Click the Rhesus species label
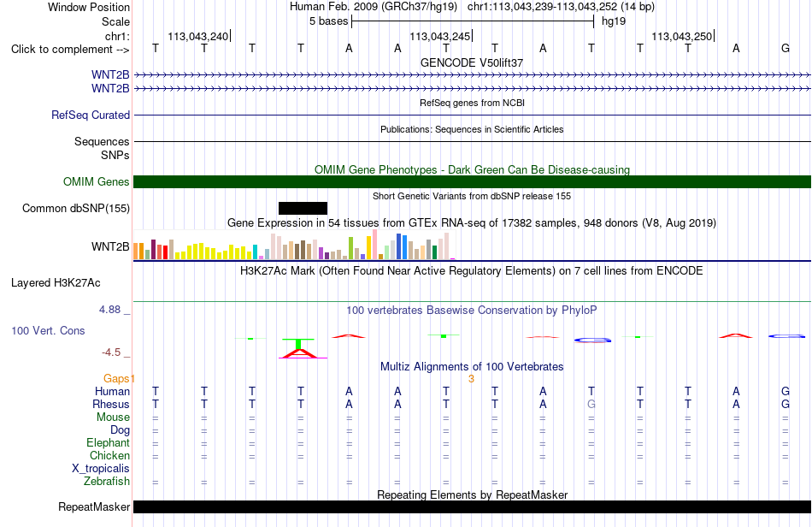This screenshot has height=527, width=812. pyautogui.click(x=111, y=404)
